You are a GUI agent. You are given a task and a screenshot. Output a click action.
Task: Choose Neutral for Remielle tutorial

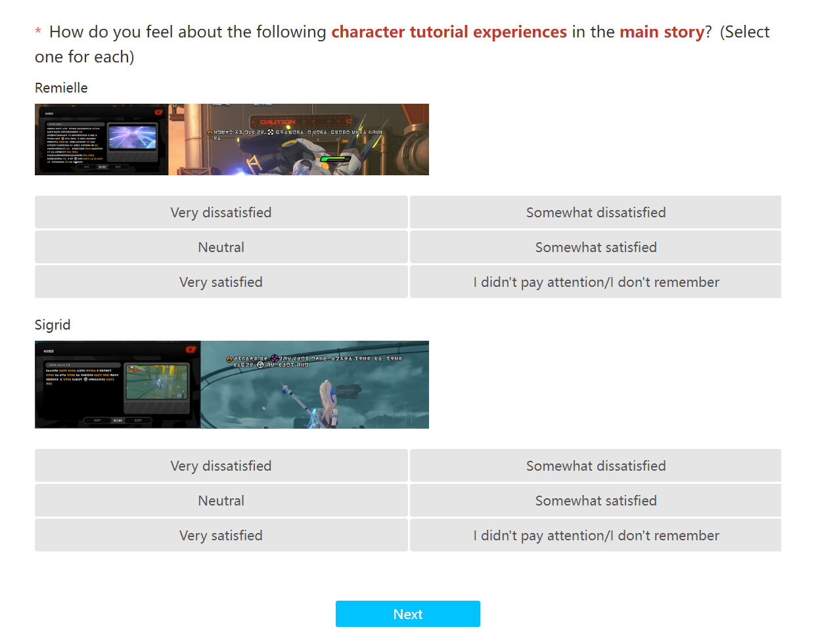click(221, 247)
